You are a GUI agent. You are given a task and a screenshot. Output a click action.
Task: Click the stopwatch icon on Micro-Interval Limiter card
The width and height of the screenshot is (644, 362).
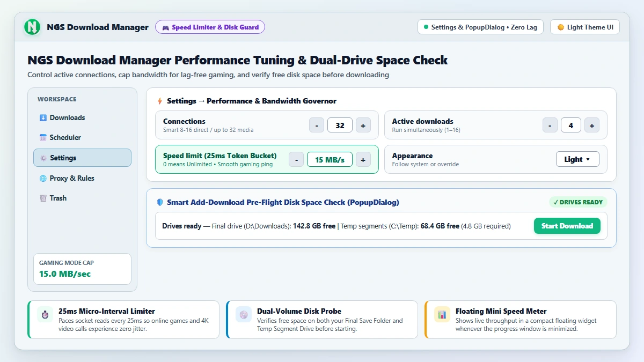(45, 315)
